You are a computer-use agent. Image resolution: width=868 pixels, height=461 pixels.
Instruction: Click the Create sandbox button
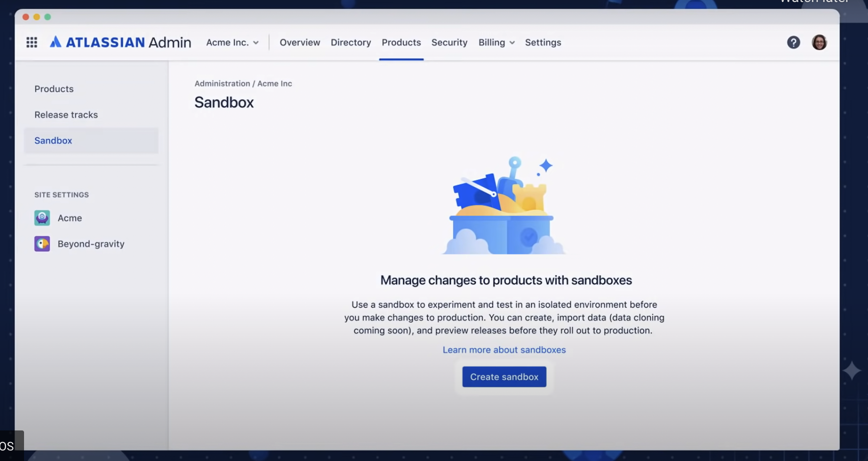click(x=504, y=377)
